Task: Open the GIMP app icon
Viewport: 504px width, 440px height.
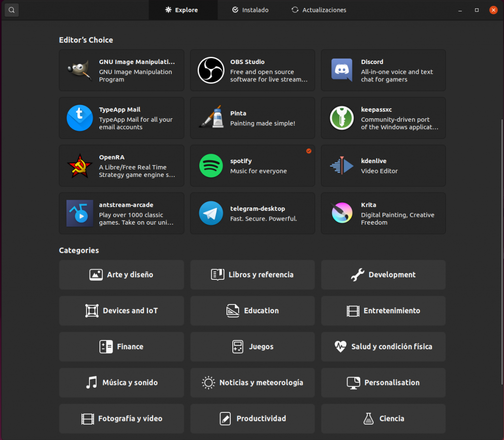Action: coord(80,70)
